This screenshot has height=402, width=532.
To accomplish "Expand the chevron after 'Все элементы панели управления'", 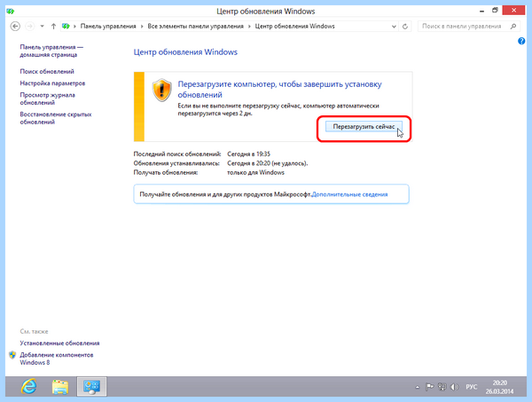I will tap(249, 27).
